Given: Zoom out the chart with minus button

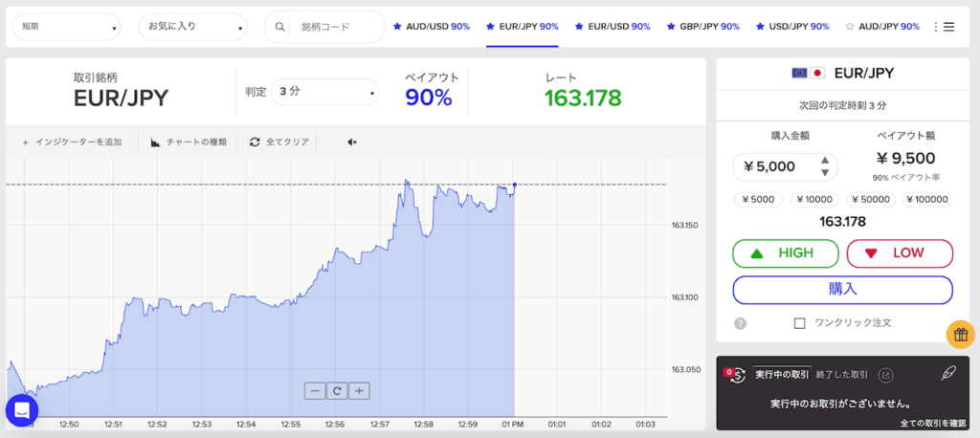Looking at the screenshot, I should click(315, 390).
